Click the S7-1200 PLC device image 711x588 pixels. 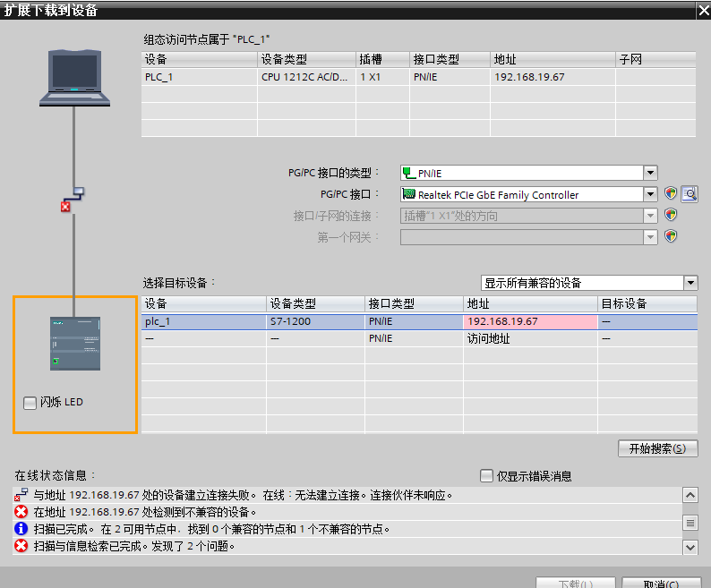tap(75, 343)
